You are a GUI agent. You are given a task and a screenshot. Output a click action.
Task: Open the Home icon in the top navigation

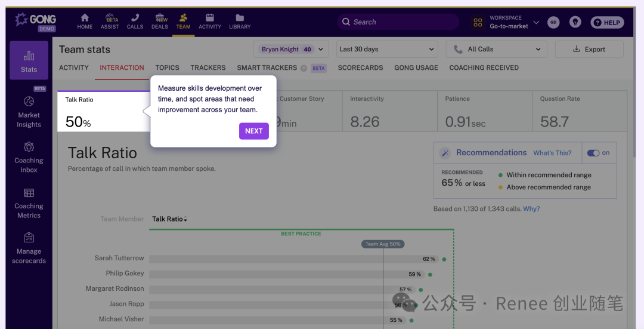pyautogui.click(x=85, y=18)
